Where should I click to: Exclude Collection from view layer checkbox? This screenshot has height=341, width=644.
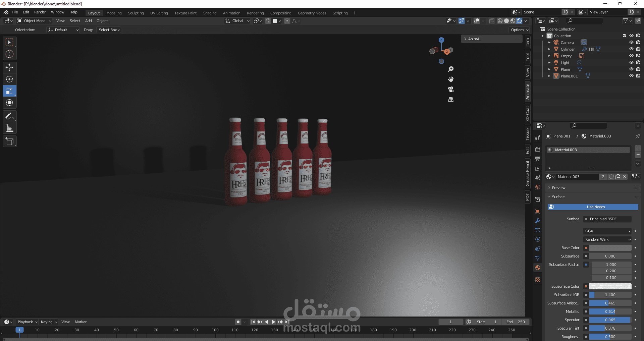coord(625,36)
